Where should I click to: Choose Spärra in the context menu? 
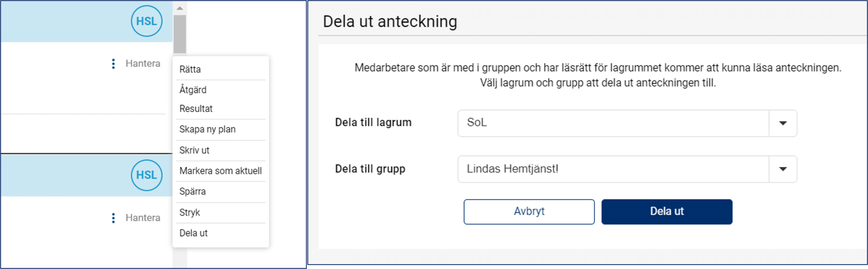(193, 192)
